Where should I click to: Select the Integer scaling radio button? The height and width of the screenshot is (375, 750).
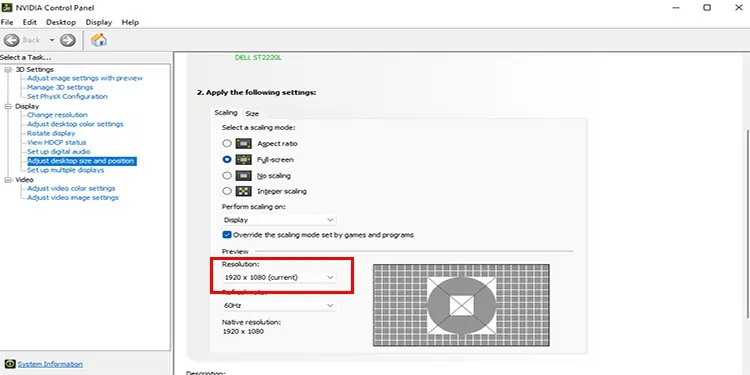click(227, 191)
